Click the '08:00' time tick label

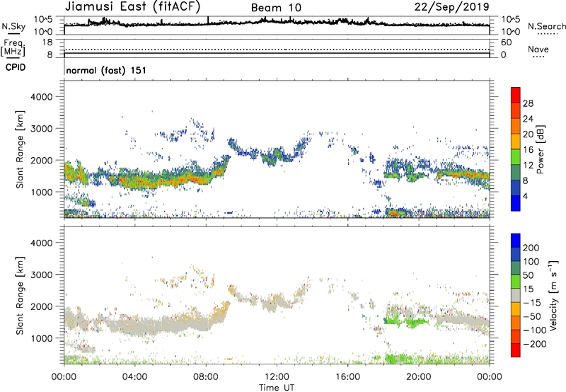pos(206,377)
